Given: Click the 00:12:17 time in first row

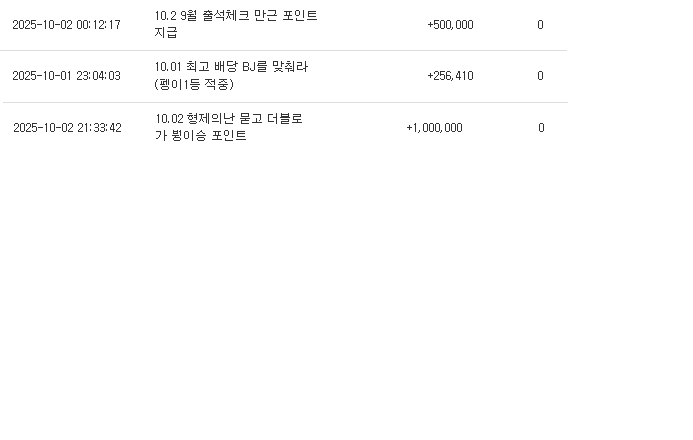Looking at the screenshot, I should 98,25.
